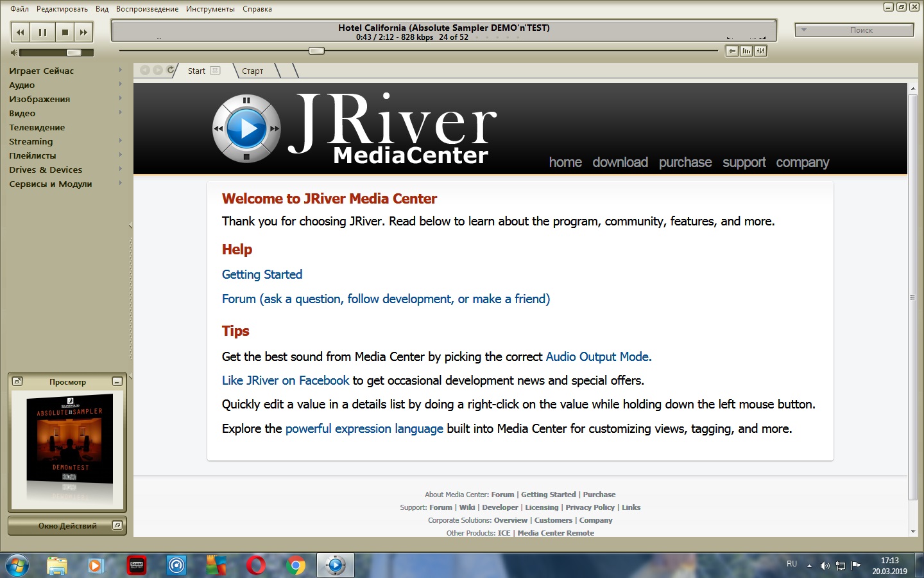
Task: Launch Opera from the taskbar
Action: [256, 565]
